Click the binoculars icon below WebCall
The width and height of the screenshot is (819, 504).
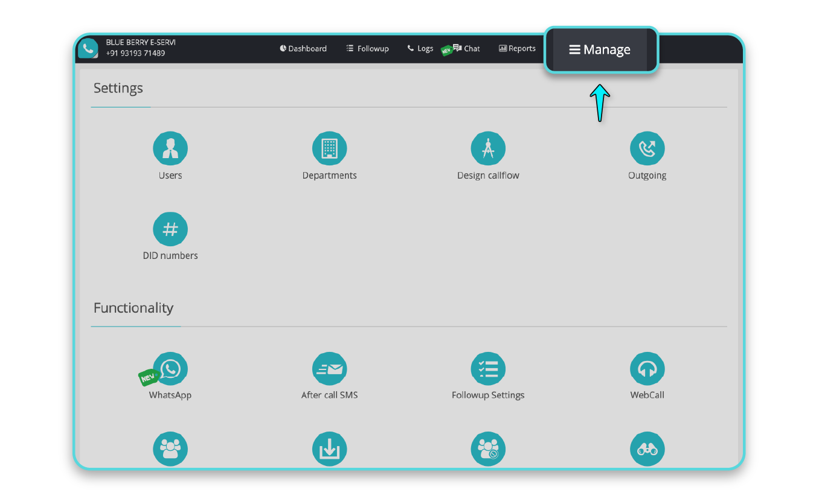coord(647,448)
